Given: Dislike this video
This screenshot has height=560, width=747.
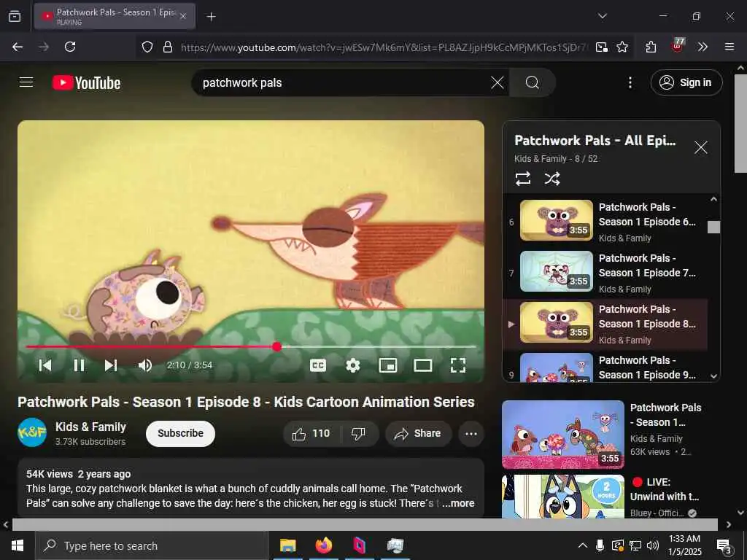Looking at the screenshot, I should tap(358, 433).
